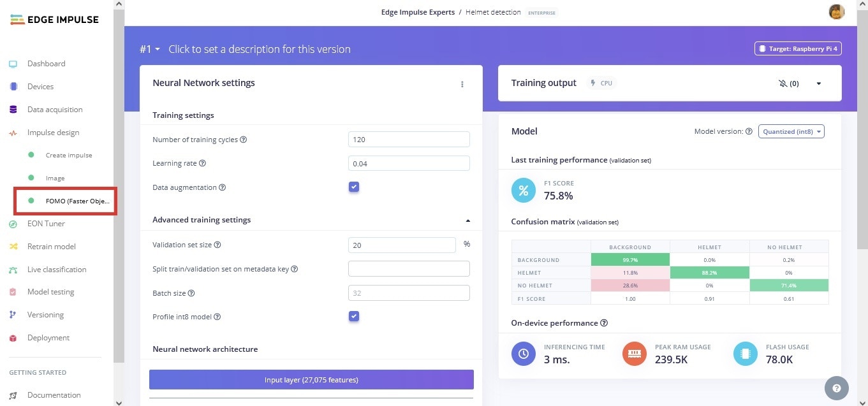
Task: Click the Dashboard monitor icon
Action: (13, 64)
